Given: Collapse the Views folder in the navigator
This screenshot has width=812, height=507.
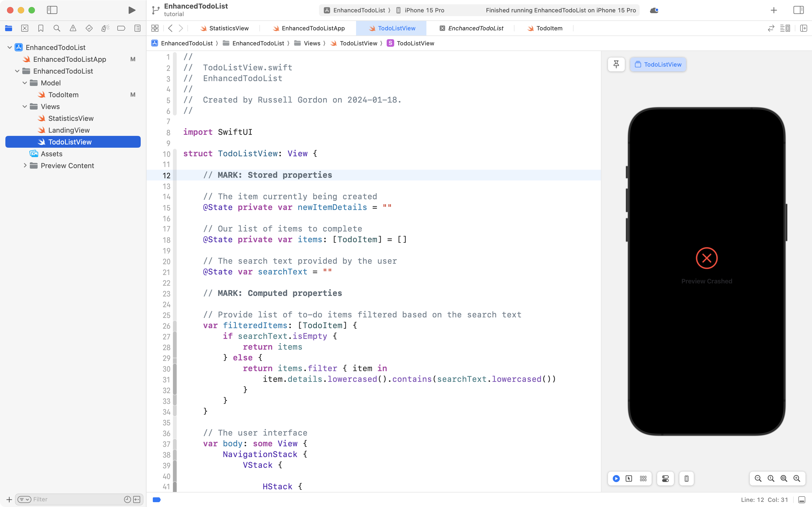Looking at the screenshot, I should (24, 106).
